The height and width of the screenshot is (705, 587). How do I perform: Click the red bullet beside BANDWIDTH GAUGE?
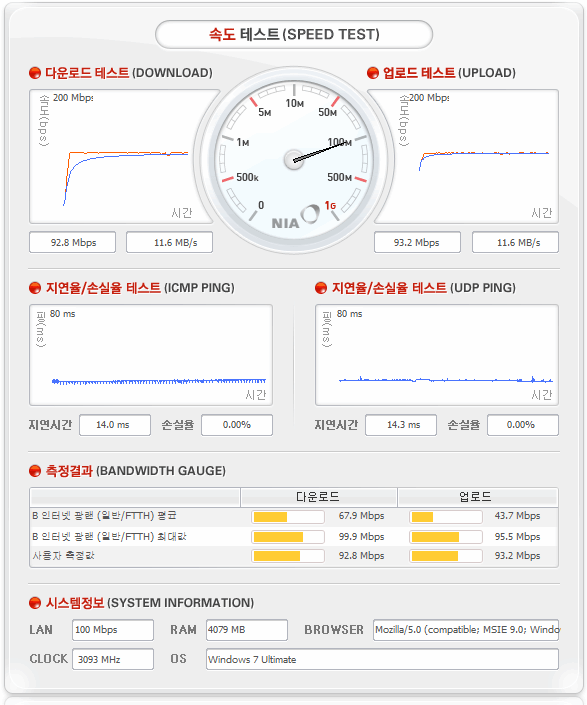click(x=35, y=471)
